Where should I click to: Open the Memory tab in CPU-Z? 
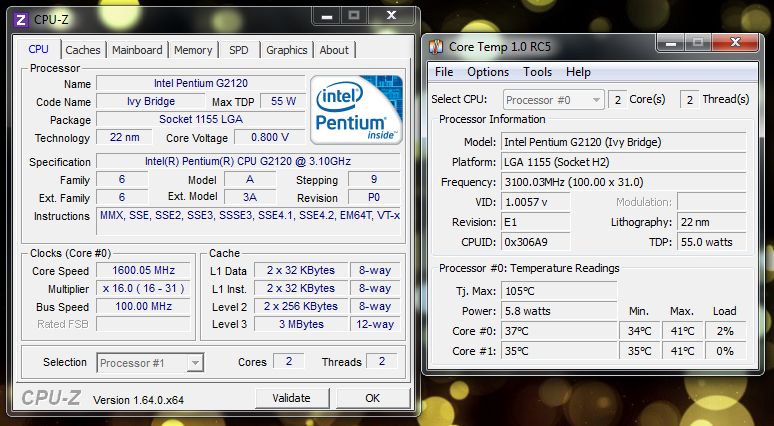193,50
